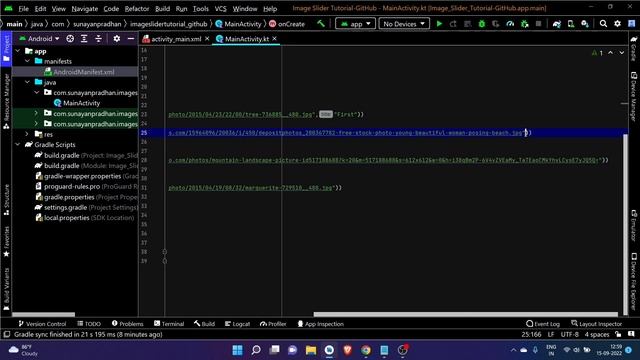The image size is (640, 360).
Task: Open the SDK Manager toolbar icon
Action: (585, 24)
